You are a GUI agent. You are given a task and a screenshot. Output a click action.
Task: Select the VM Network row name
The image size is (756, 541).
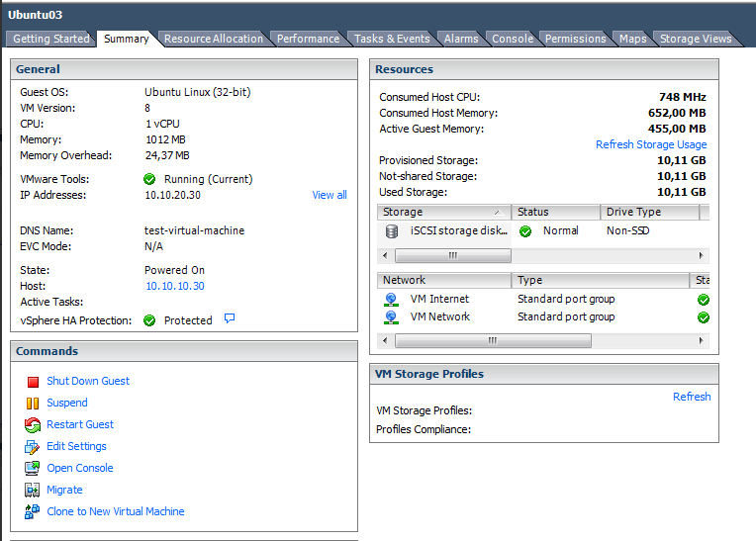tap(439, 317)
